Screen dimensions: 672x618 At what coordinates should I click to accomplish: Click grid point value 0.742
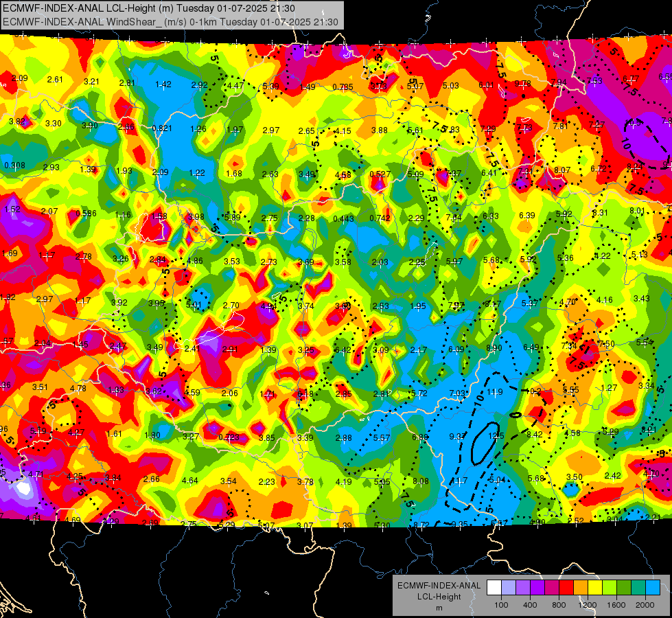click(x=380, y=218)
